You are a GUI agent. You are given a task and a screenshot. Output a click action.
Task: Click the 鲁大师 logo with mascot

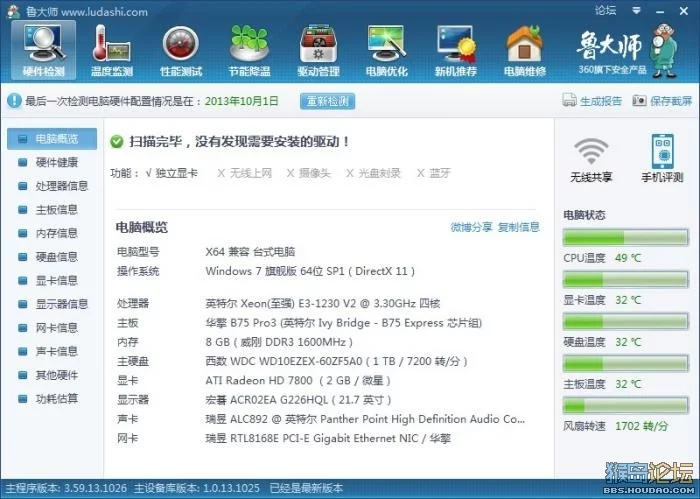click(x=627, y=50)
